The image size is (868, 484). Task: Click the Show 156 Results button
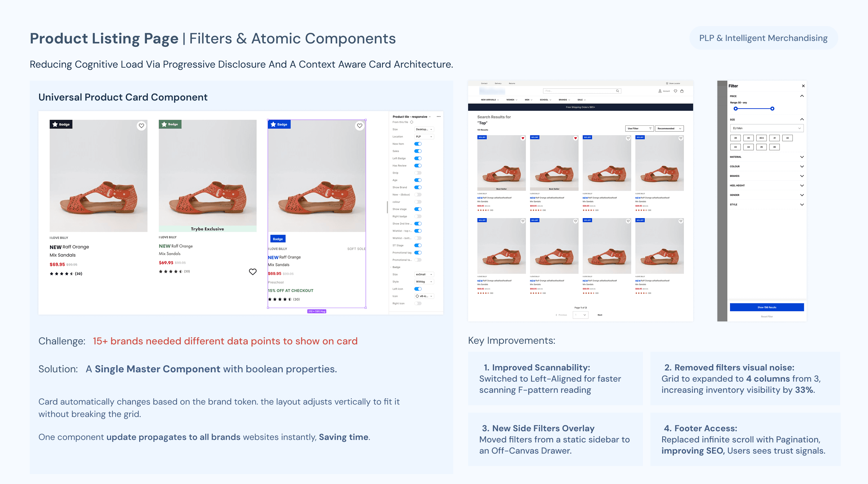(767, 307)
